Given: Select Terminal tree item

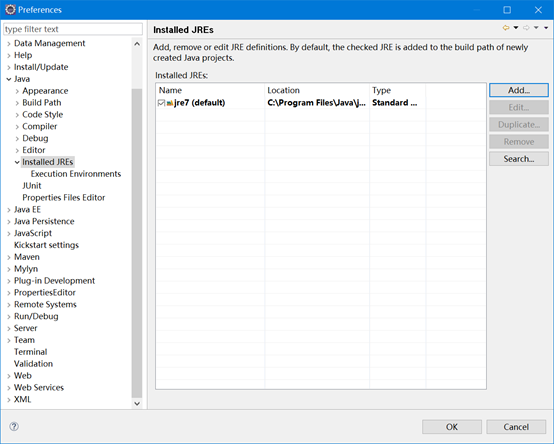Looking at the screenshot, I should 30,352.
